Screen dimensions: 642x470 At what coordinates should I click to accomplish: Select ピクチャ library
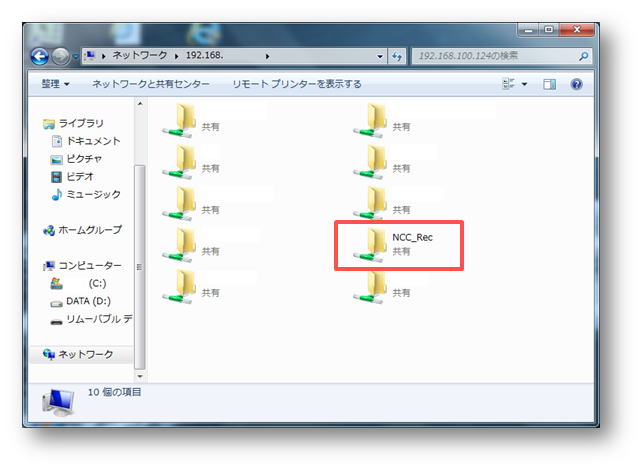click(x=84, y=158)
